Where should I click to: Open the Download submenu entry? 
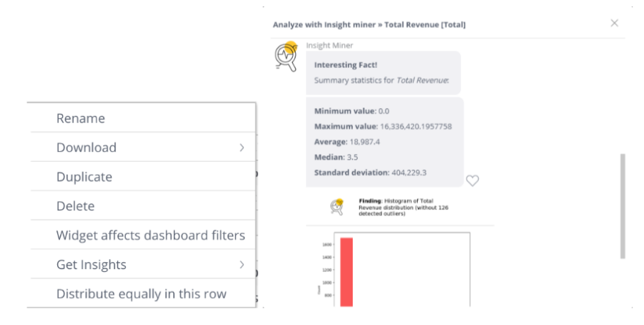click(143, 147)
